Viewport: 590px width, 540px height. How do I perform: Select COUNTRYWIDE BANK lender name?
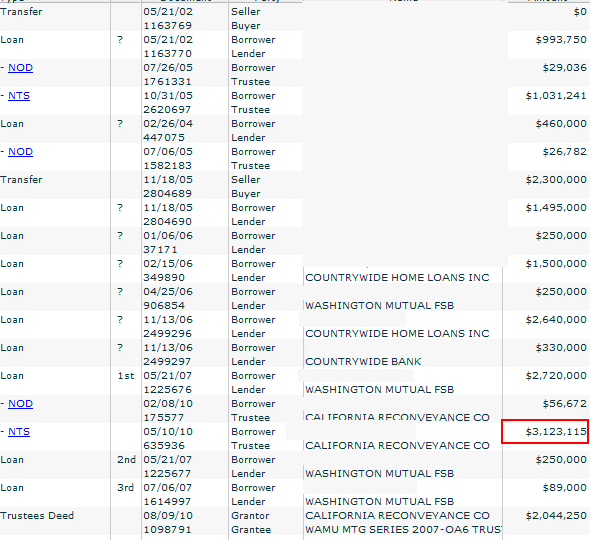363,362
